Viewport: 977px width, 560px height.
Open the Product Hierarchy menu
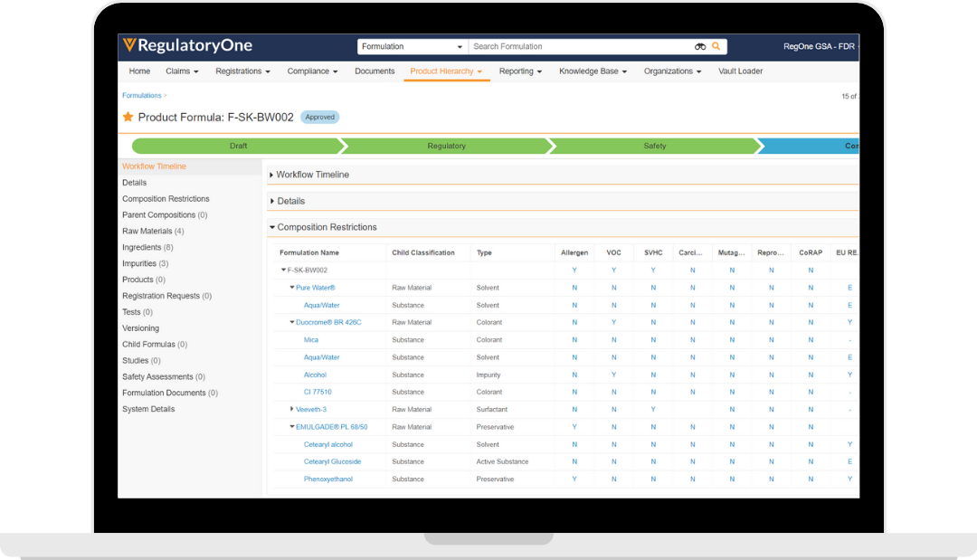[x=446, y=71]
